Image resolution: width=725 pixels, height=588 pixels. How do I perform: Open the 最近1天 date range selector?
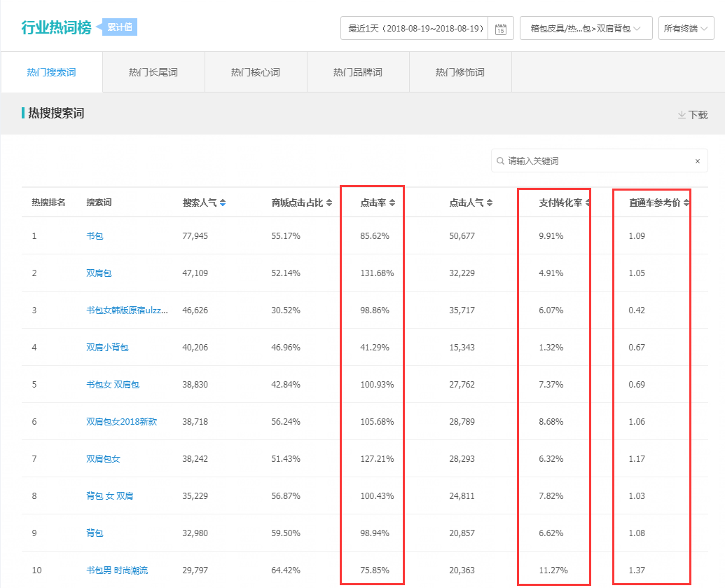point(416,29)
